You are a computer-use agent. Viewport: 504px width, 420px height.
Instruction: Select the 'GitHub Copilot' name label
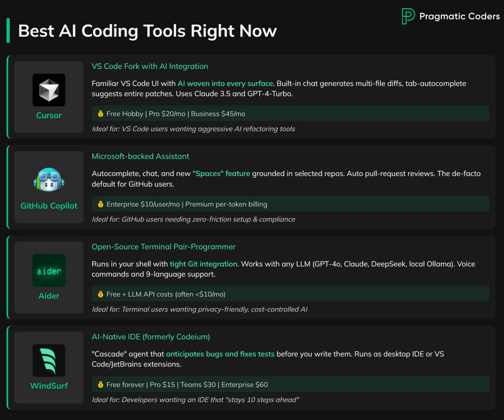tap(49, 206)
